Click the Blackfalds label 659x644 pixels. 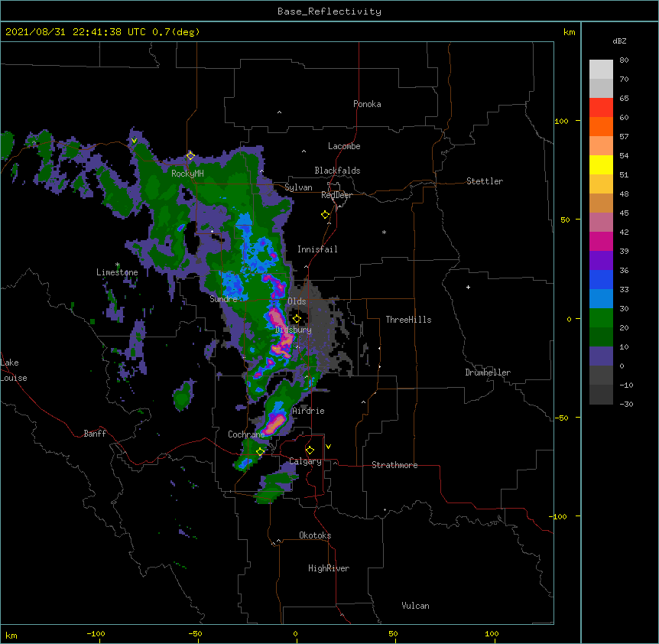pyautogui.click(x=337, y=171)
